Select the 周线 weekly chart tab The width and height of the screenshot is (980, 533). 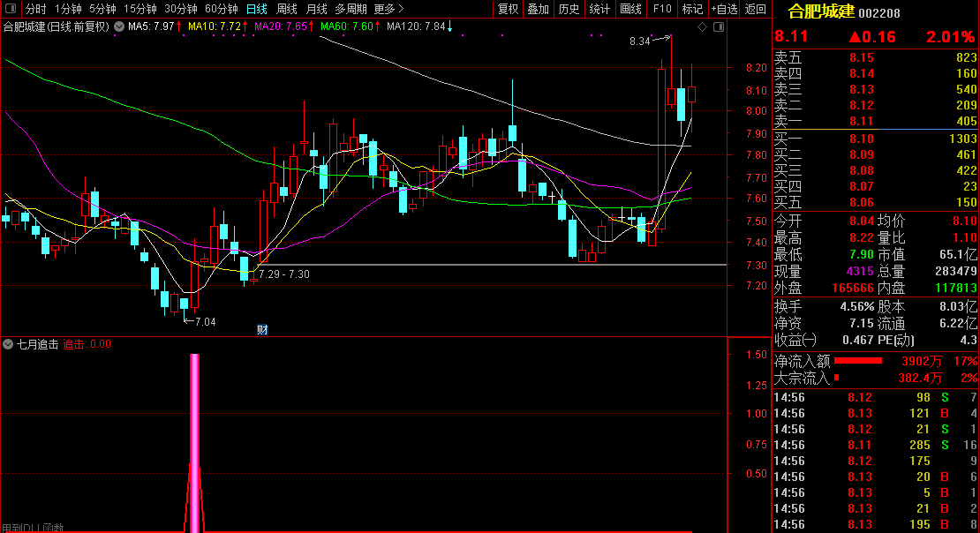tap(286, 9)
